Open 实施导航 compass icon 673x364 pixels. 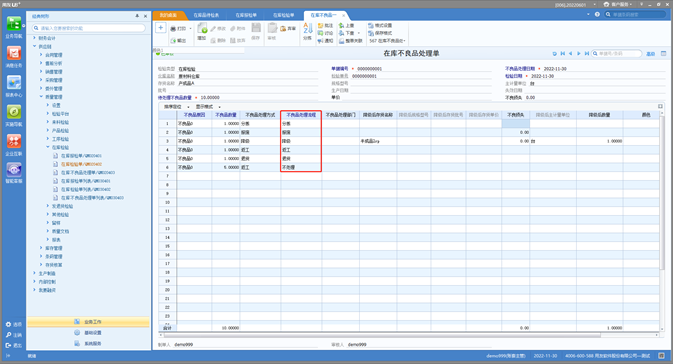[14, 112]
